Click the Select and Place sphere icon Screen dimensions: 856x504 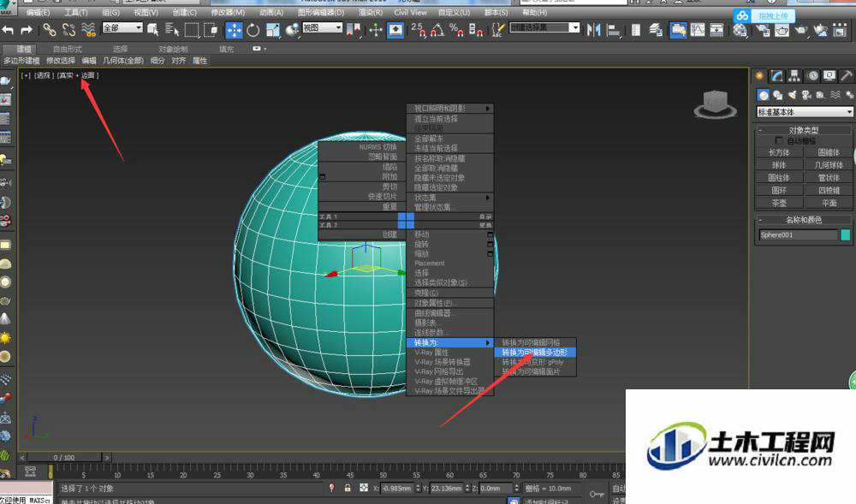293,30
